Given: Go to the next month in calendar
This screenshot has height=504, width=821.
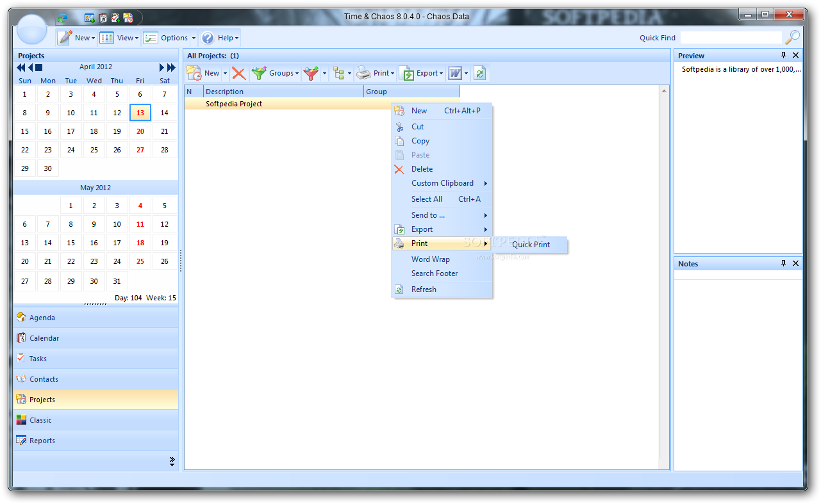Looking at the screenshot, I should point(162,67).
